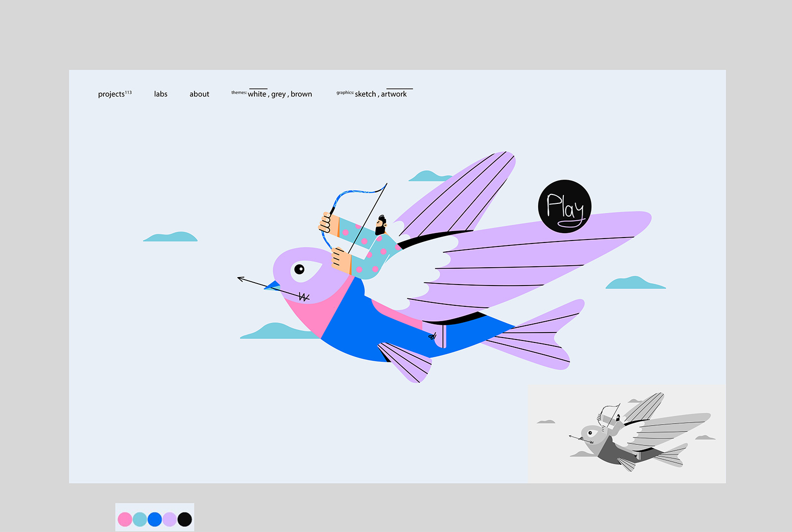Choose the artwork graphics mode
This screenshot has height=532, width=792.
pyautogui.click(x=394, y=94)
